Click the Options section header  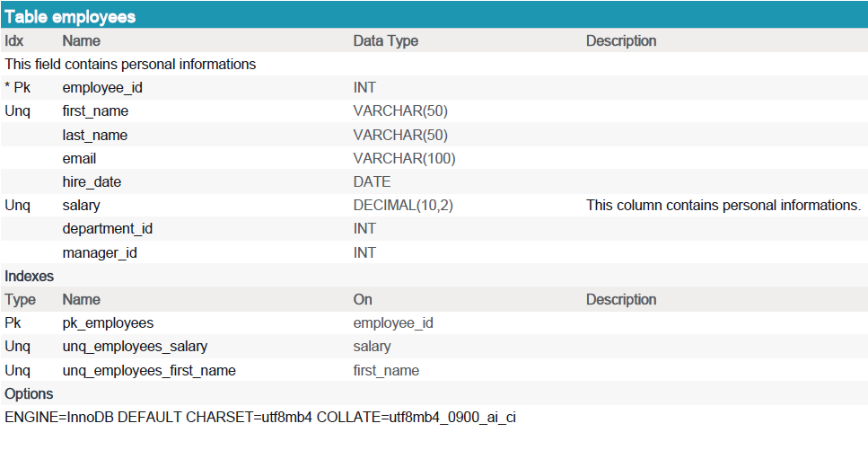click(29, 393)
